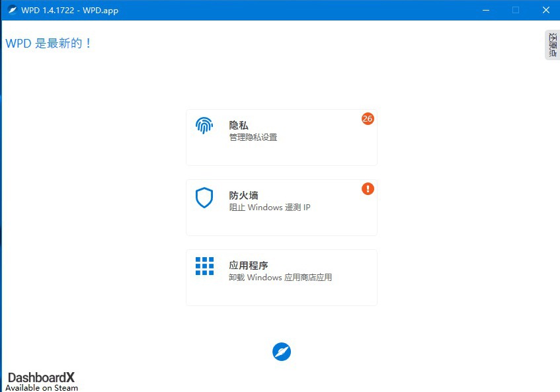Screen dimensions: 560x392
Task: Click the blue grid apps icon
Action: 205,266
